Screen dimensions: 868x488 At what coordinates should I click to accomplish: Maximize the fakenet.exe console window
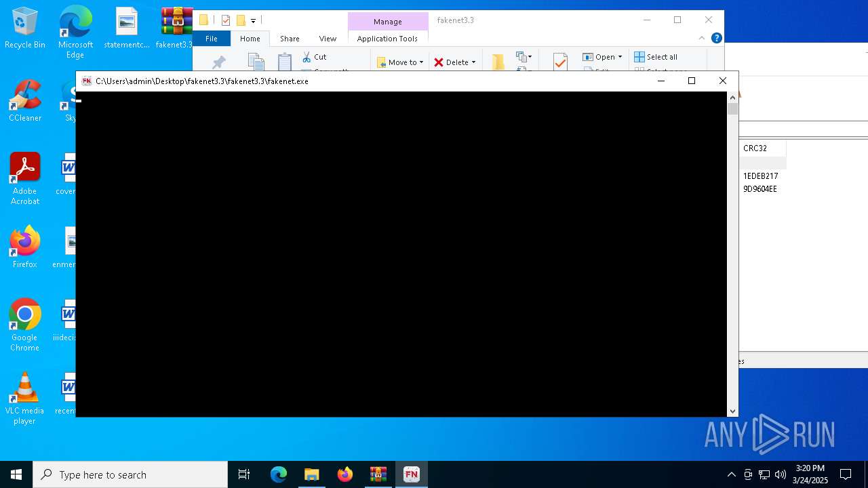[692, 81]
